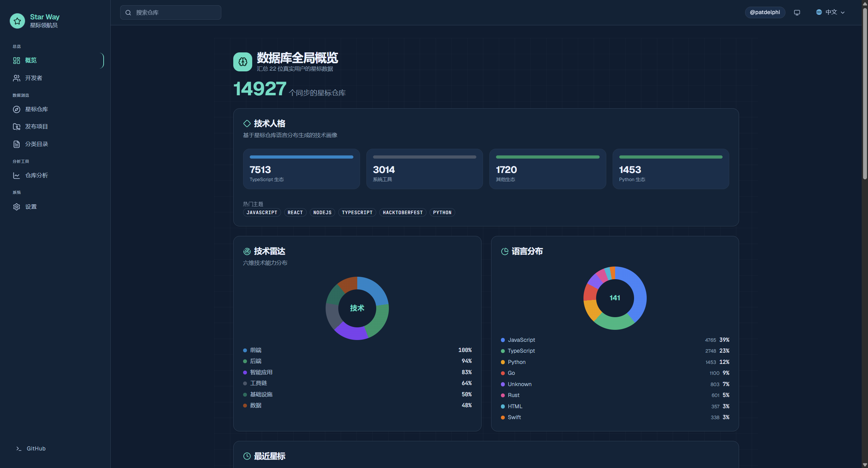Open 开发者 in sidebar
The height and width of the screenshot is (468, 868).
pos(56,78)
